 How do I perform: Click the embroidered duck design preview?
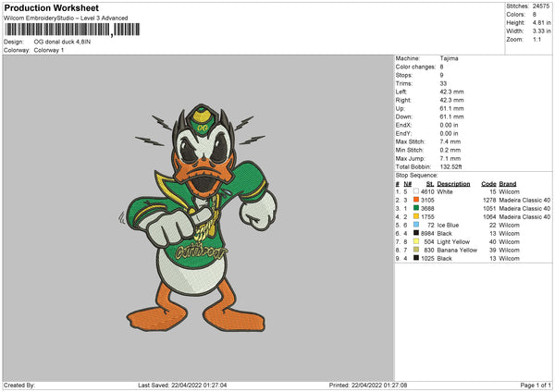click(x=198, y=217)
